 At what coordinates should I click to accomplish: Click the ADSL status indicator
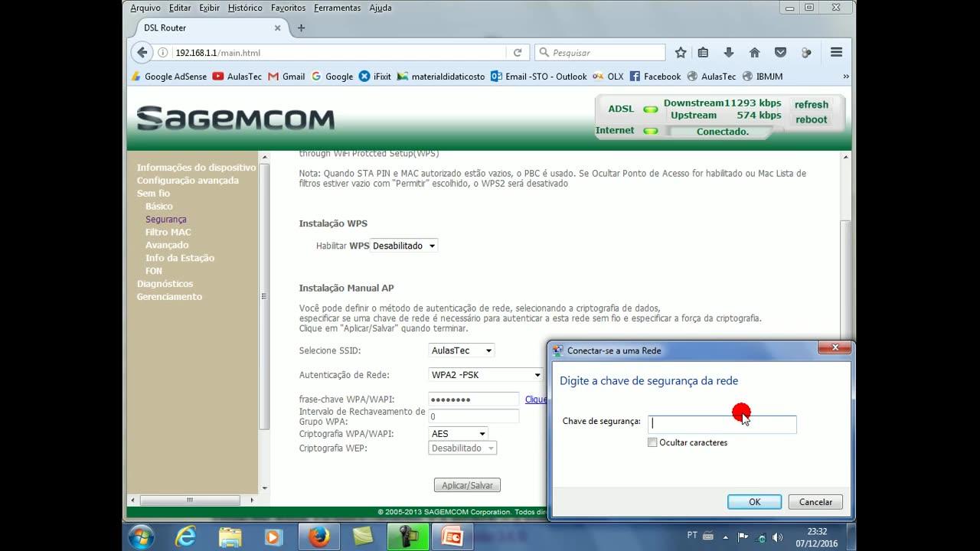coord(650,109)
